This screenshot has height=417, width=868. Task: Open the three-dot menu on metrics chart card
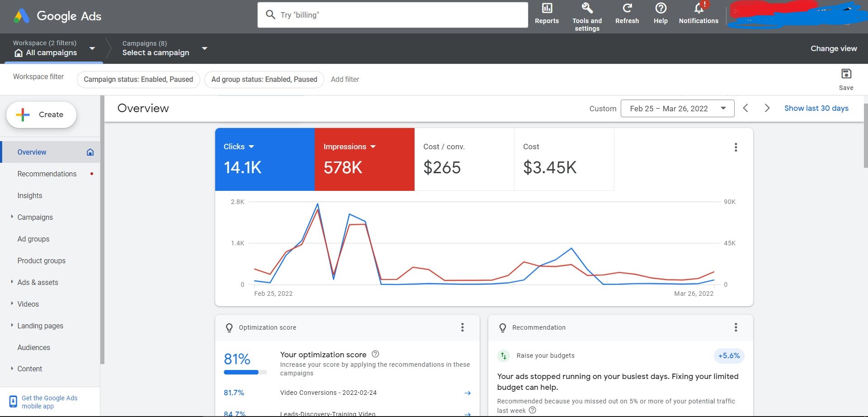click(x=736, y=147)
